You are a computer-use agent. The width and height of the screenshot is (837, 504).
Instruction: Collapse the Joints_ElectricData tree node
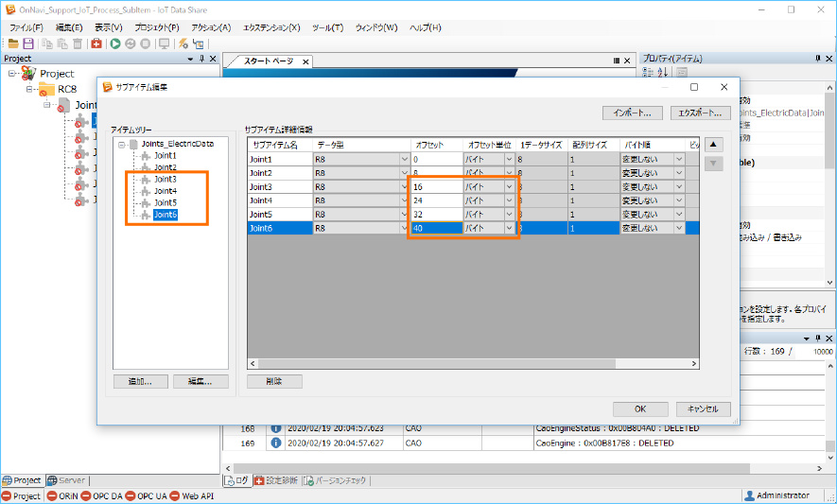pyautogui.click(x=120, y=144)
